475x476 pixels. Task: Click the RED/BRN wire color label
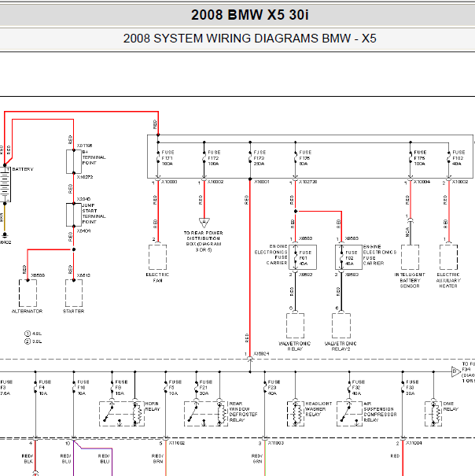(x=157, y=459)
